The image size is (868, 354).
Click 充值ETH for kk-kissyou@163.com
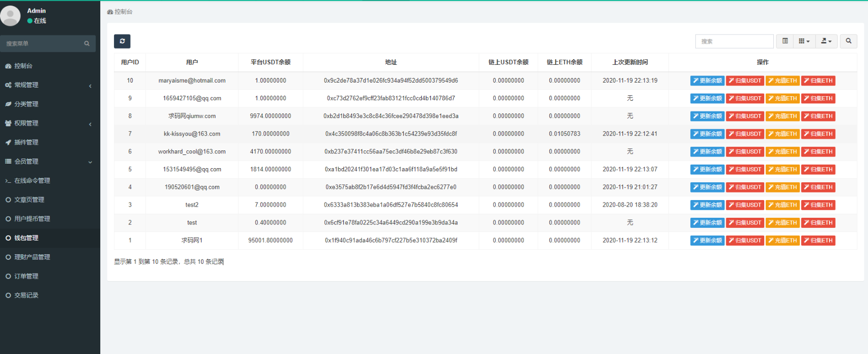[x=782, y=134]
